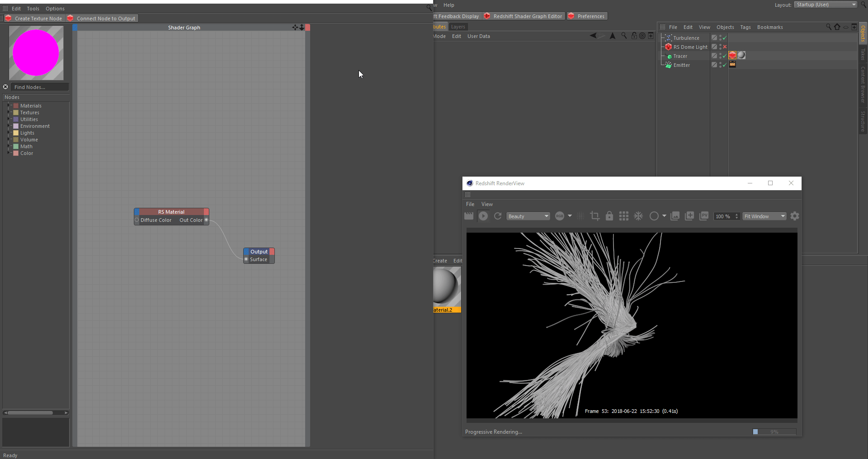Select the Turbulence object in Object Manager
The width and height of the screenshot is (868, 459).
[686, 38]
